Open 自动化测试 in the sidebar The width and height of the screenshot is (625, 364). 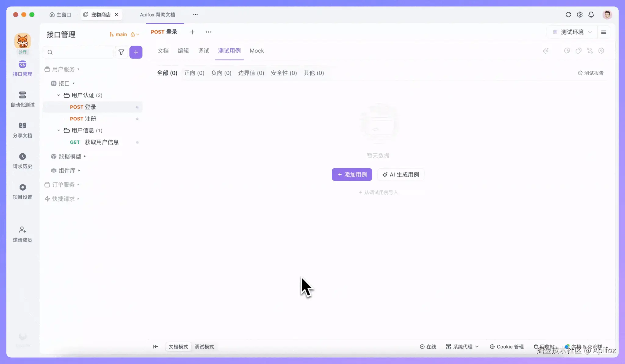tap(22, 99)
